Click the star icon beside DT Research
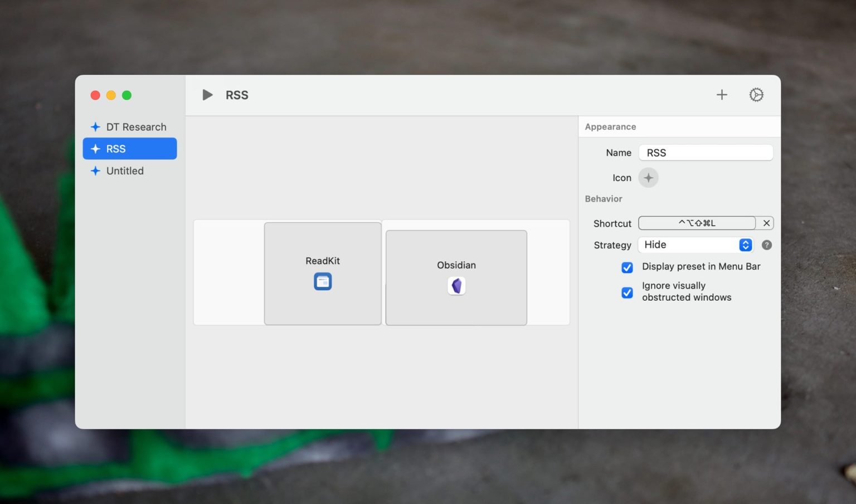This screenshot has height=504, width=856. point(95,126)
